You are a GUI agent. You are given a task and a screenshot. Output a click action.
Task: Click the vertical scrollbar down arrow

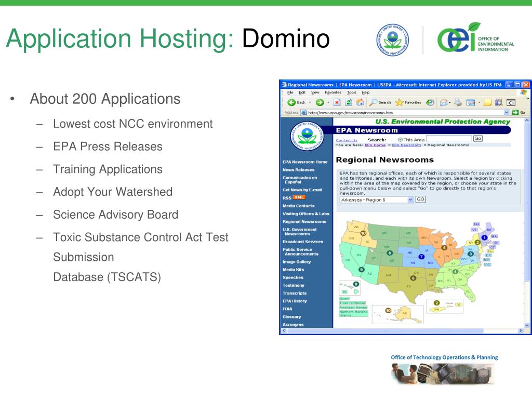pos(527,325)
